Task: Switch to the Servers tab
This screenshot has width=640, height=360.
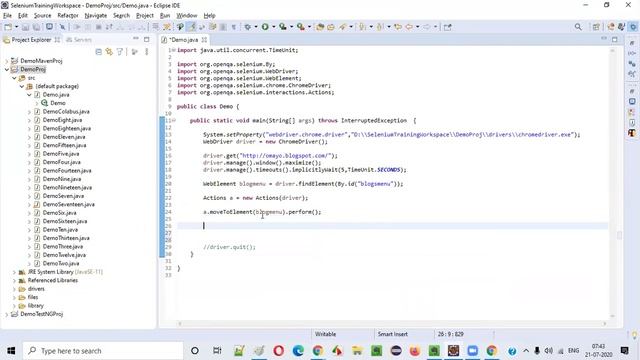Action: pyautogui.click(x=79, y=40)
